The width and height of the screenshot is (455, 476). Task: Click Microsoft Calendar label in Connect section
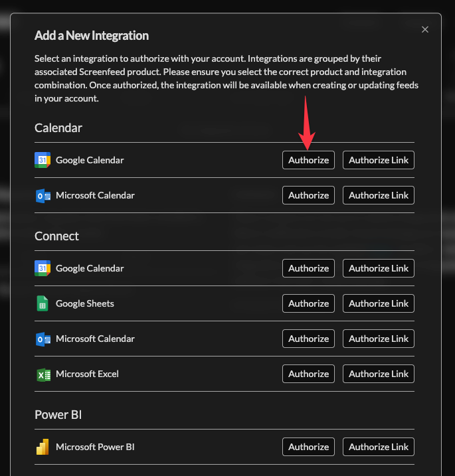[95, 339]
